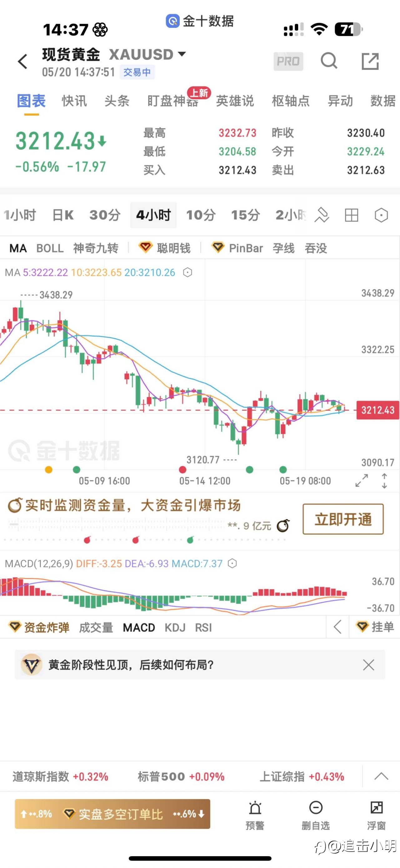Tap the 浮窗 floating window icon
The width and height of the screenshot is (400, 868).
point(376,815)
